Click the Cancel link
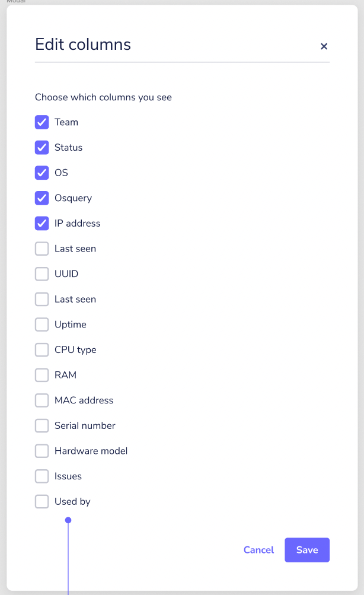Image resolution: width=364 pixels, height=595 pixels. (x=258, y=550)
